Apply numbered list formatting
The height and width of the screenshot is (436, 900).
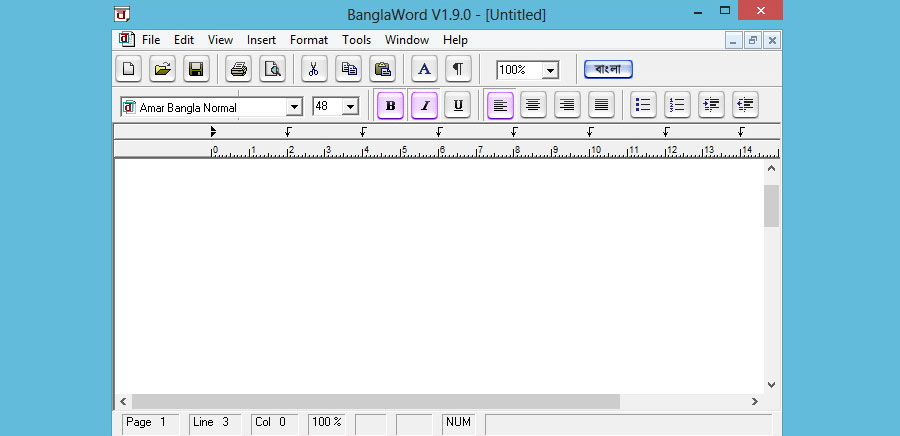pos(677,106)
